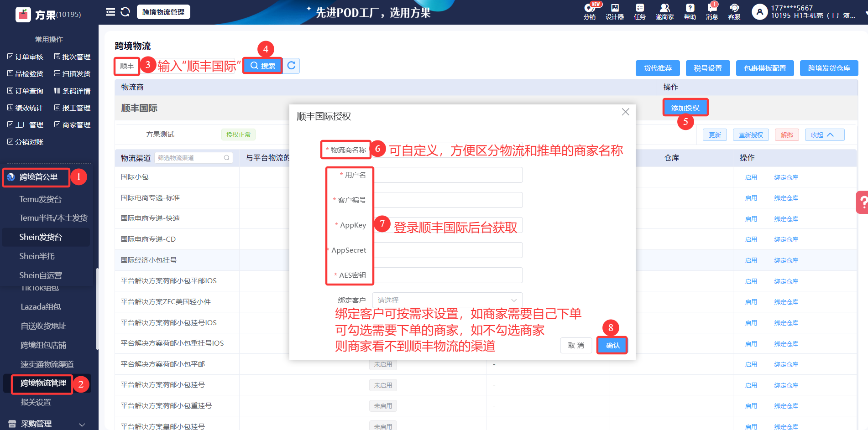
Task: Close the 顺丰国际授权 dialog
Action: click(625, 112)
